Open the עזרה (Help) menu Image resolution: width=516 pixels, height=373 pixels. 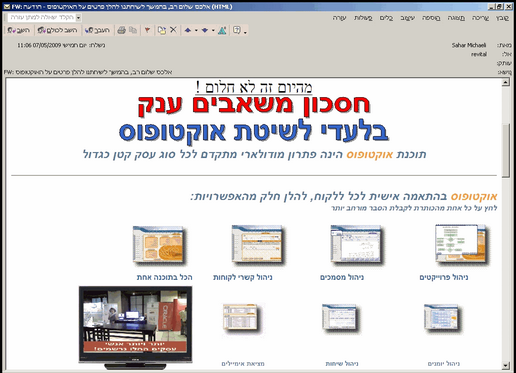point(339,18)
